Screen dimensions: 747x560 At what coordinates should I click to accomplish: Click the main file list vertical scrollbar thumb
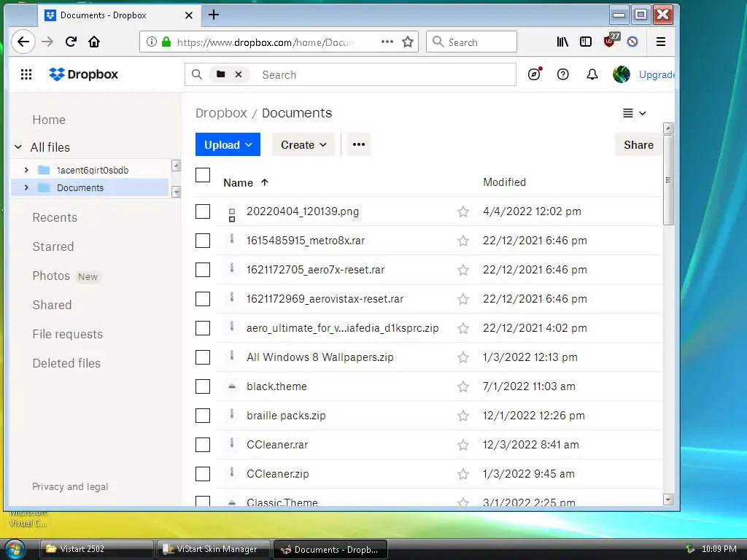pos(668,180)
